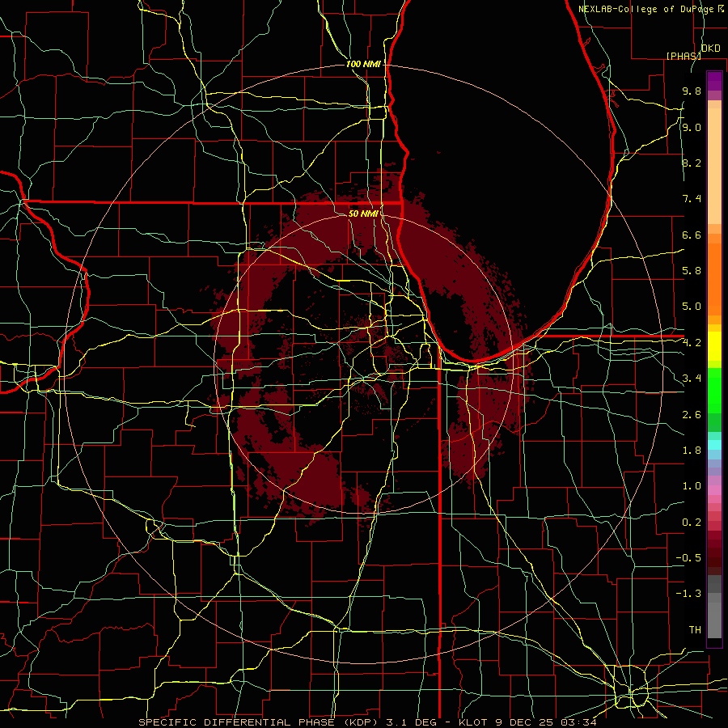Click the 8.2 value on the color scale

point(692,163)
